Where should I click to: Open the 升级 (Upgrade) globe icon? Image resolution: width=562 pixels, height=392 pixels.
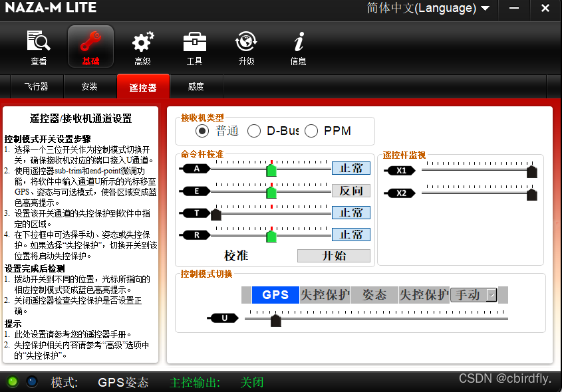(246, 47)
